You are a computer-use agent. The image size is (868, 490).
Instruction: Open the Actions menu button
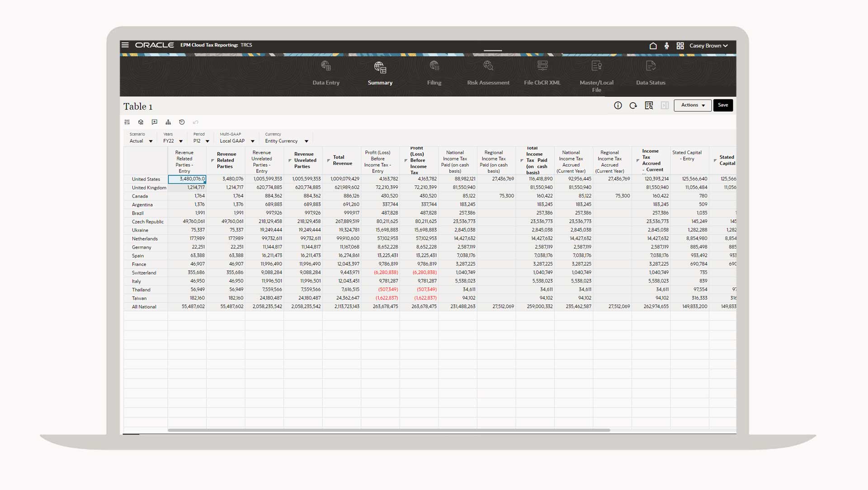pyautogui.click(x=693, y=105)
